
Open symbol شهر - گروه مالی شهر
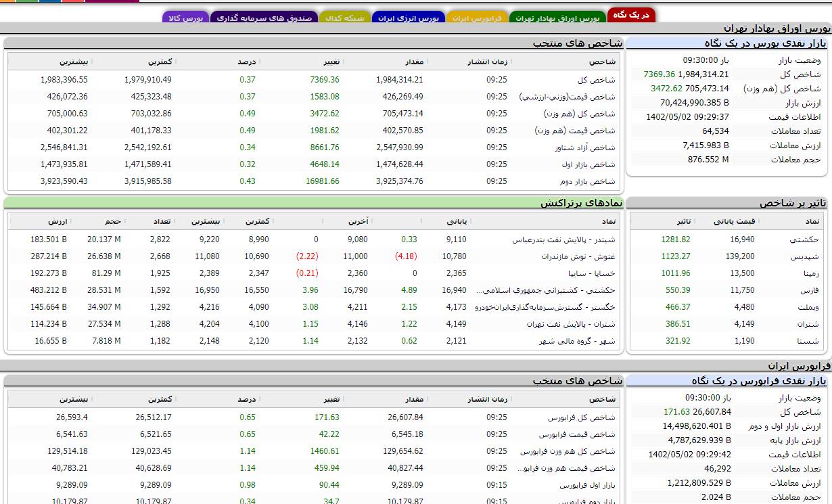click(578, 341)
